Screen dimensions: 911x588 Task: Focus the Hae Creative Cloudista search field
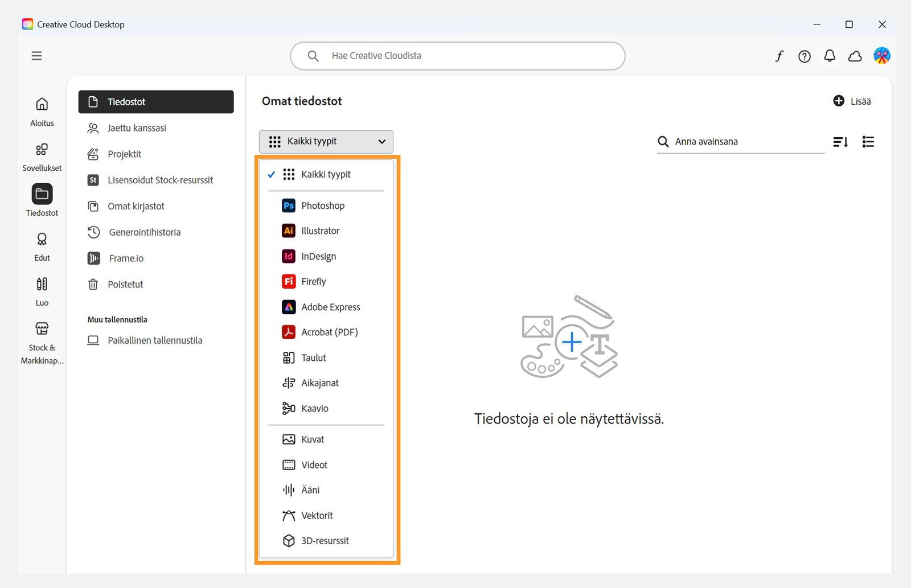(x=458, y=56)
